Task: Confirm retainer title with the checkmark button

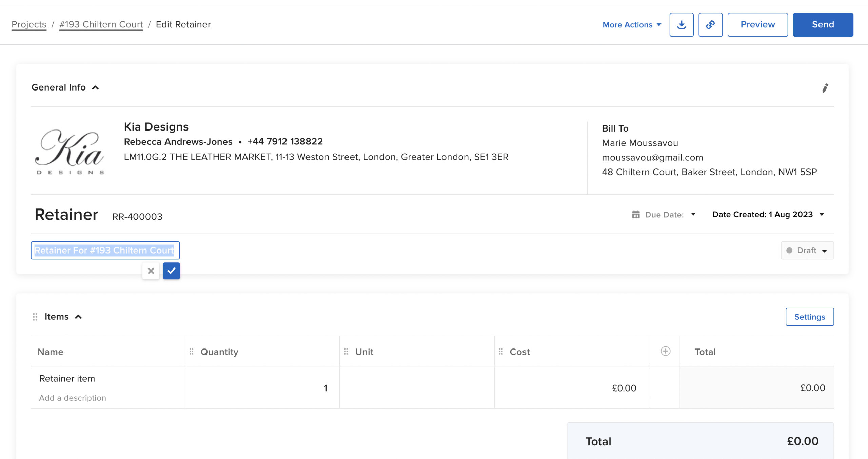Action: [171, 271]
